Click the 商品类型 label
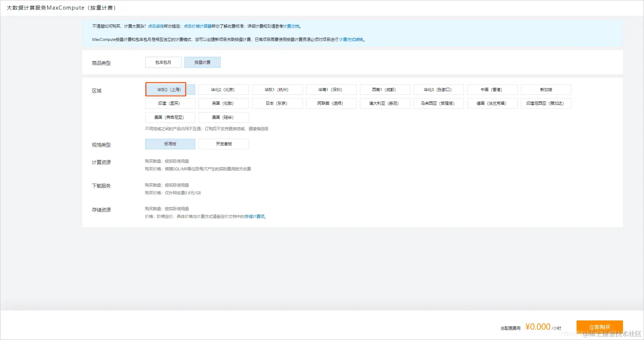 click(x=101, y=63)
